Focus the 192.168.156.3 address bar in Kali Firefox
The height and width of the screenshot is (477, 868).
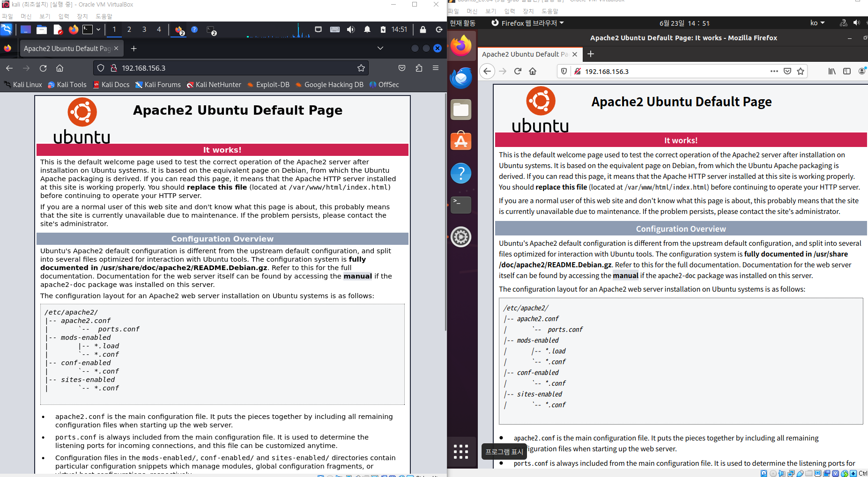click(231, 68)
